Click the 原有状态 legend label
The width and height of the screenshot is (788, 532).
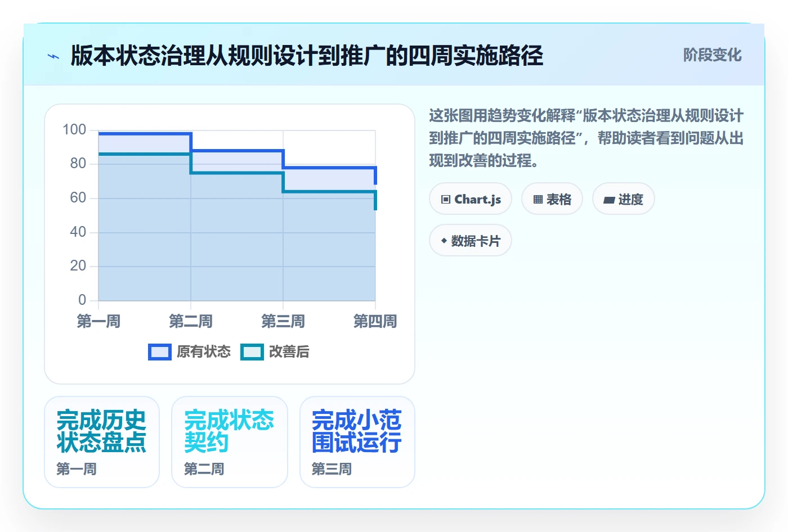tap(204, 352)
